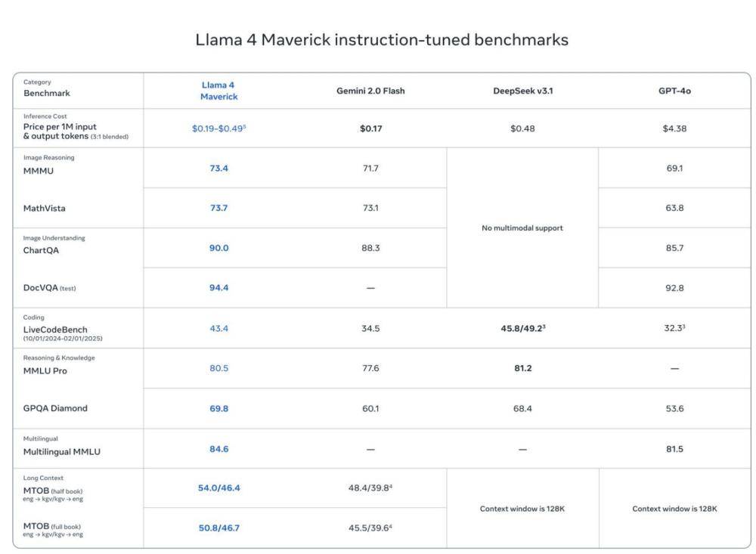This screenshot has width=756, height=554.
Task: Click the GPQA Diamond row label
Action: point(55,408)
